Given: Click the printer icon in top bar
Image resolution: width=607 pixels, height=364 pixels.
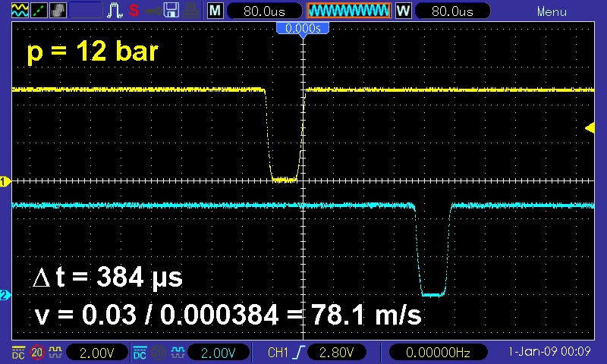Looking at the screenshot, I should [x=190, y=11].
